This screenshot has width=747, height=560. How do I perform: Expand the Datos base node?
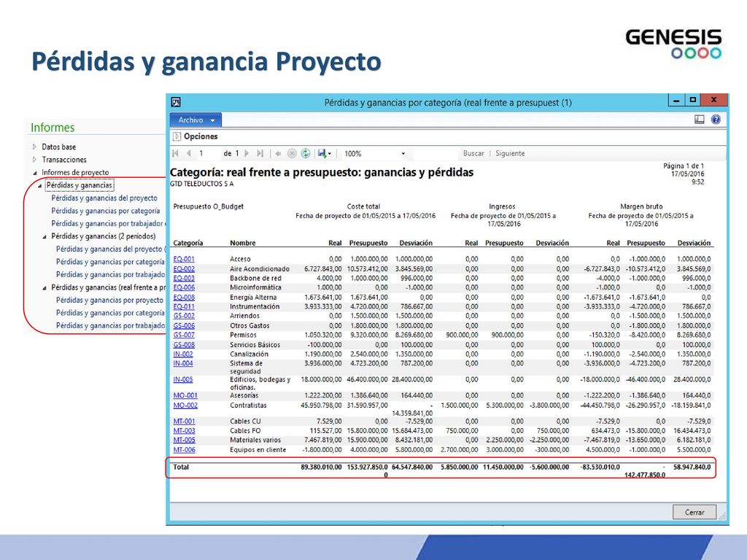click(34, 147)
